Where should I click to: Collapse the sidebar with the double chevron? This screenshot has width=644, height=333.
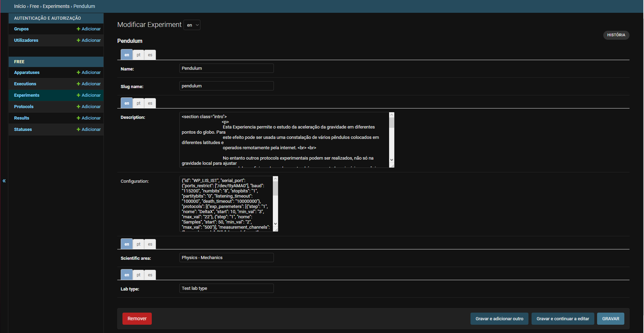pos(4,181)
